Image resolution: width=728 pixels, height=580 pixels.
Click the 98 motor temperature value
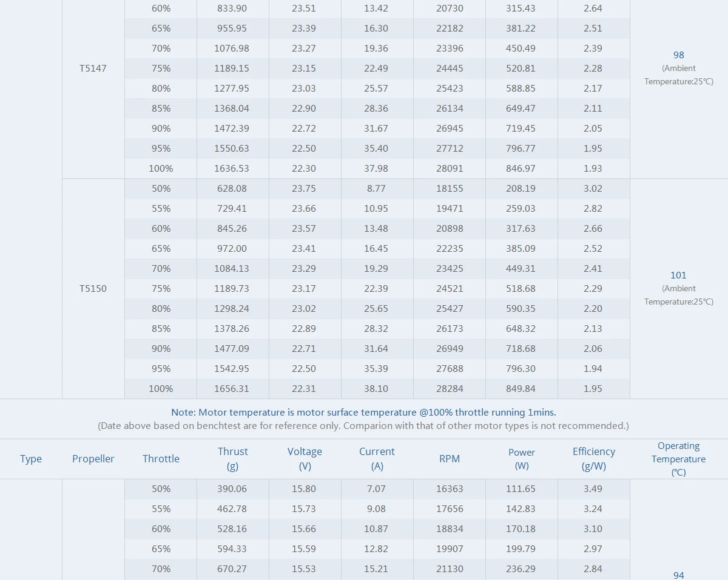(678, 55)
